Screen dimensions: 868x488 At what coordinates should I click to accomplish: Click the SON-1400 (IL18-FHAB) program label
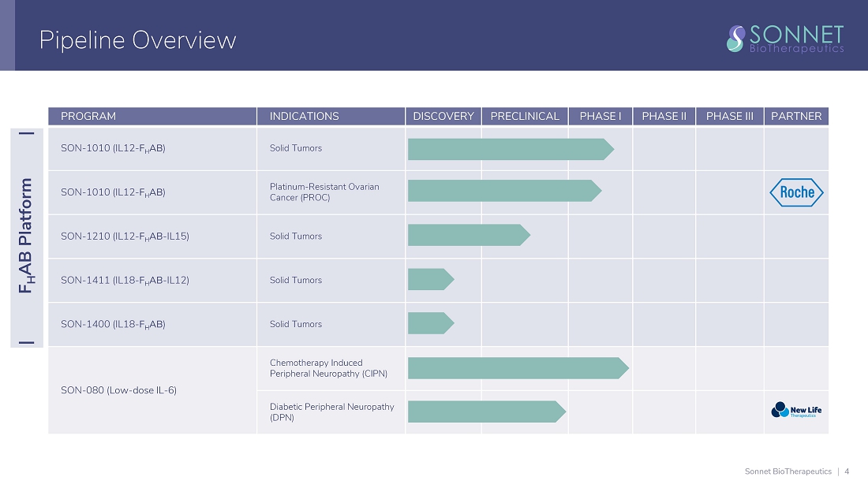(113, 324)
